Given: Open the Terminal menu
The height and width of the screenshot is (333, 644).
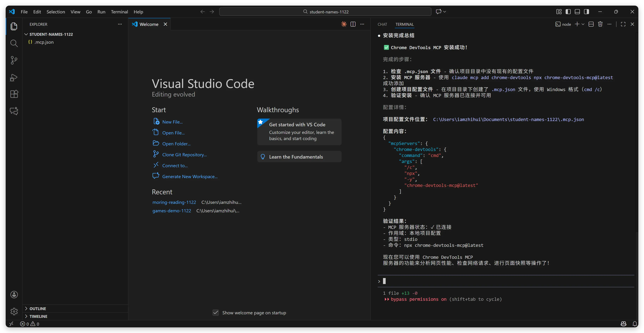Looking at the screenshot, I should (x=119, y=12).
